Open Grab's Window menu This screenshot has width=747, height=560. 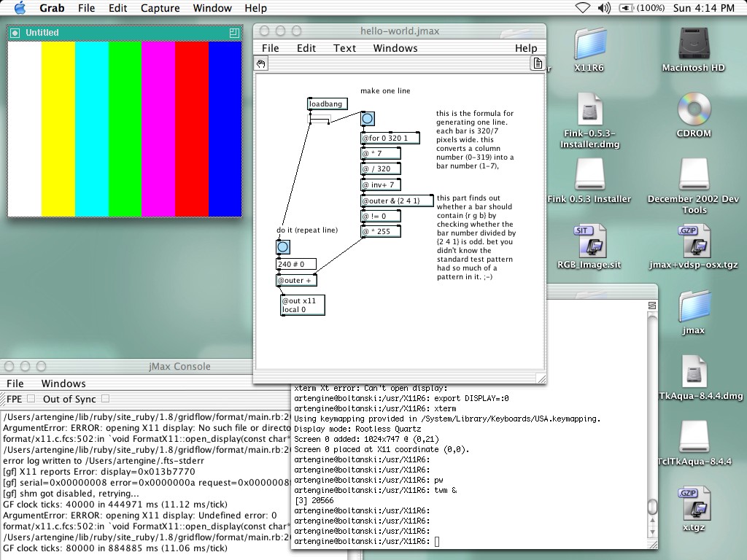click(x=212, y=8)
